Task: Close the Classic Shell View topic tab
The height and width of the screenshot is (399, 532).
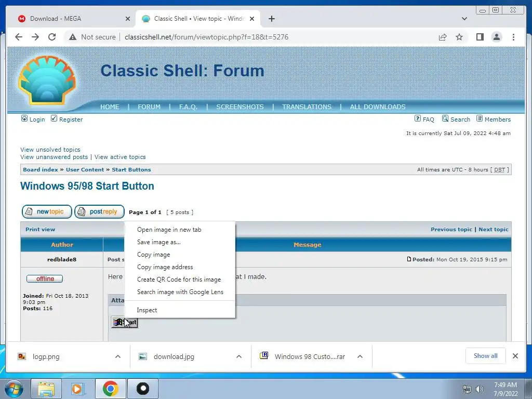Action: point(252,19)
